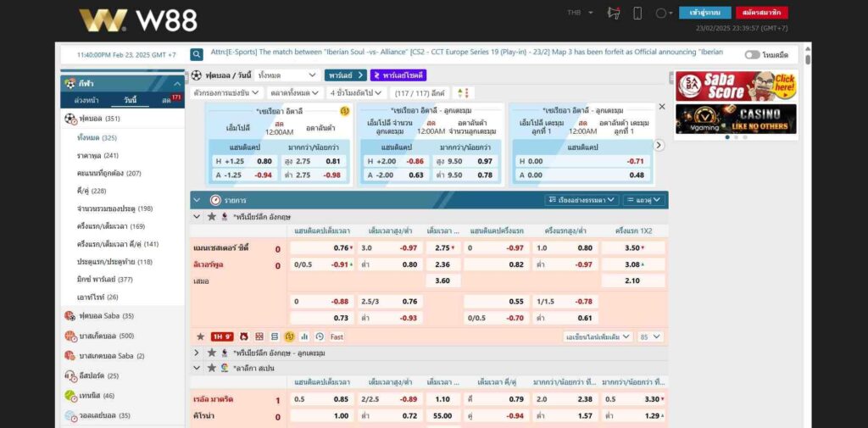Image resolution: width=868 pixels, height=428 pixels.
Task: Select จำนวนรวมของประตู (198) item
Action: tap(114, 208)
